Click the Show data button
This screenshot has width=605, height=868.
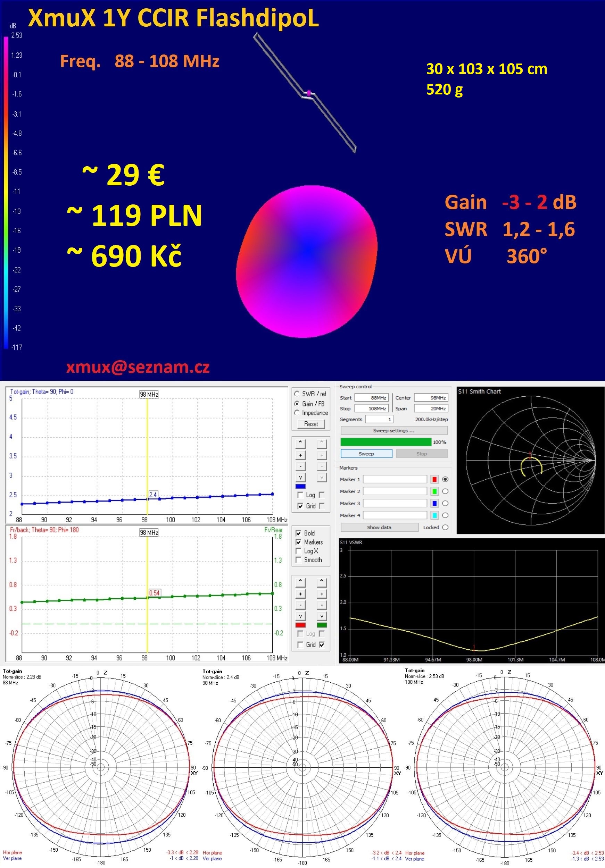[379, 527]
